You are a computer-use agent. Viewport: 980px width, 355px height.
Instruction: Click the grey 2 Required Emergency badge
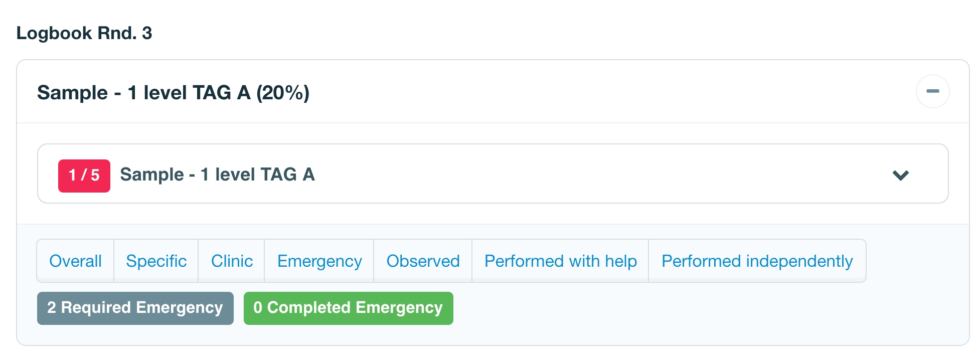pyautogui.click(x=135, y=308)
